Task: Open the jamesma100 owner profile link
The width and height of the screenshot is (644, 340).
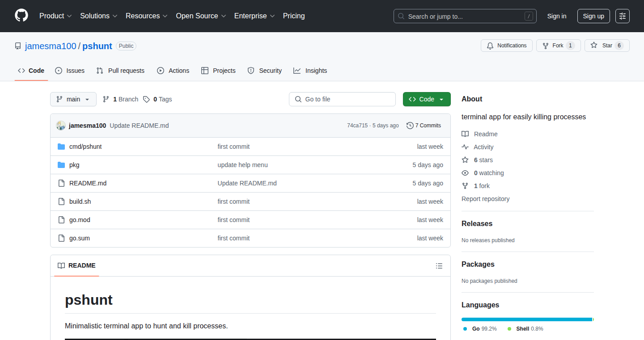Action: 51,46
